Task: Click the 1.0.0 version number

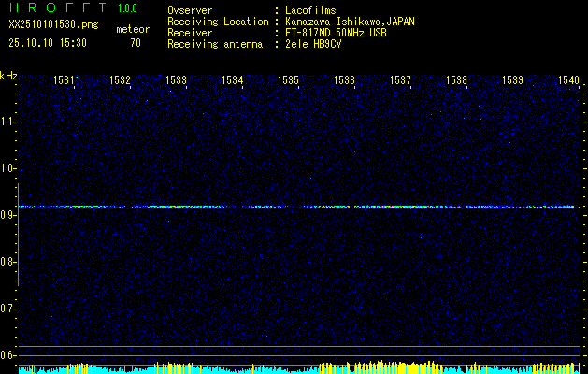Action: pyautogui.click(x=127, y=8)
